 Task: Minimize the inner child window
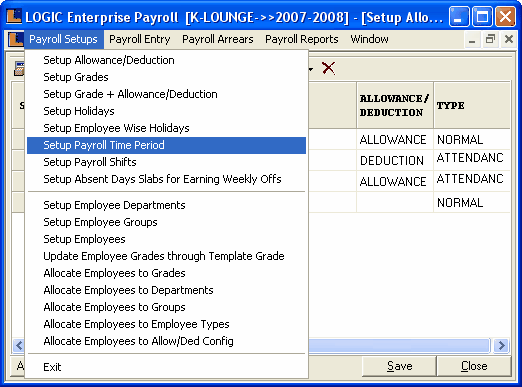pyautogui.click(x=472, y=39)
